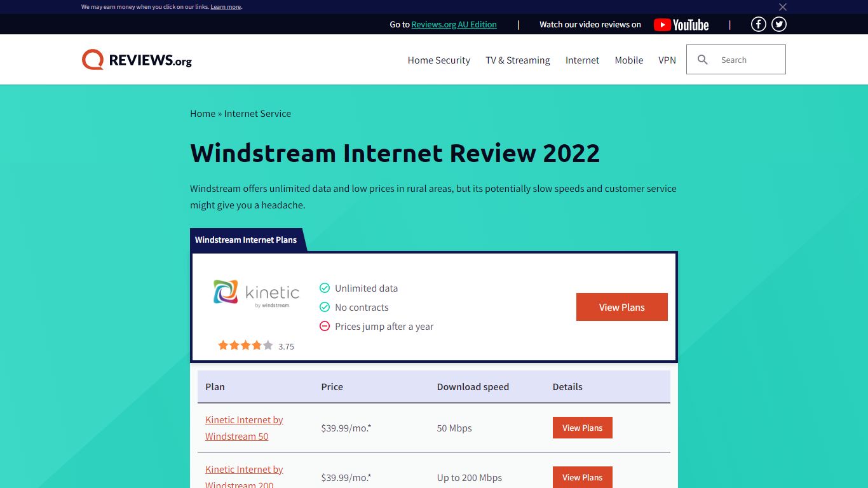Click the Details column header
This screenshot has height=488, width=868.
567,386
